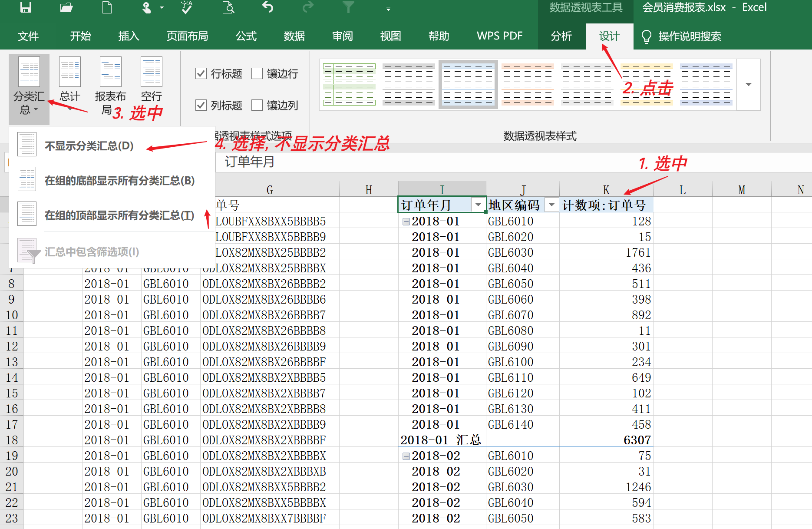Click the Print Preview icon

point(228,7)
